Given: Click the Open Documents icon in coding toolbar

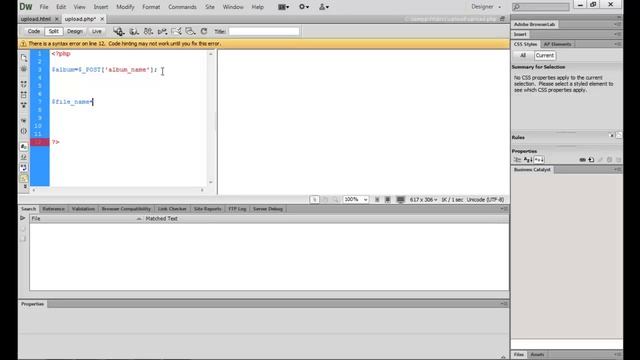Looking at the screenshot, I should [24, 58].
